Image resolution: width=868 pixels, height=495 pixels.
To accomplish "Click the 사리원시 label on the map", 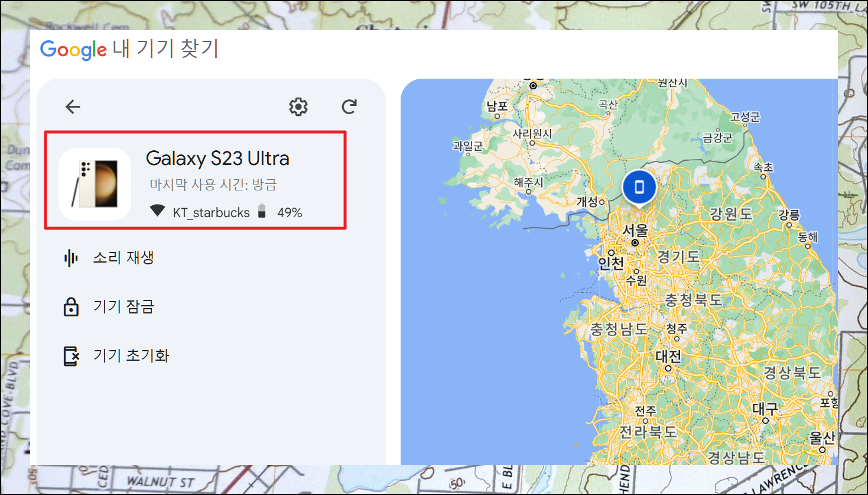I will [532, 134].
